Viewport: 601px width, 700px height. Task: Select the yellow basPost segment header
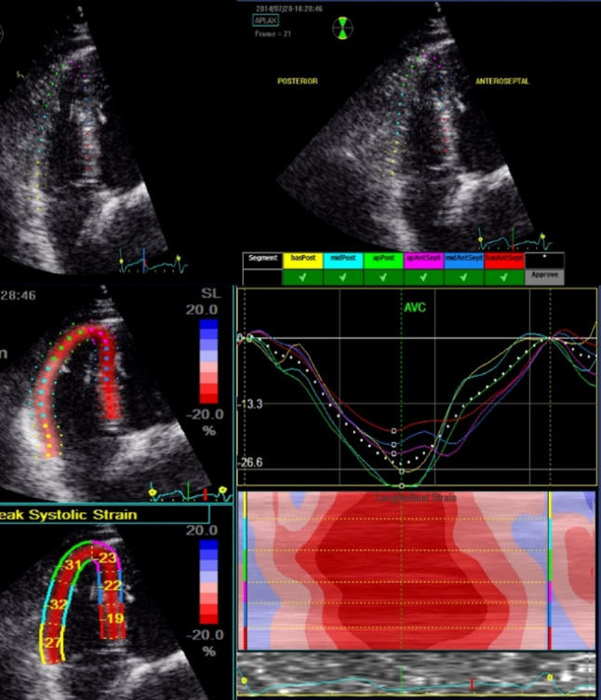[x=302, y=261]
